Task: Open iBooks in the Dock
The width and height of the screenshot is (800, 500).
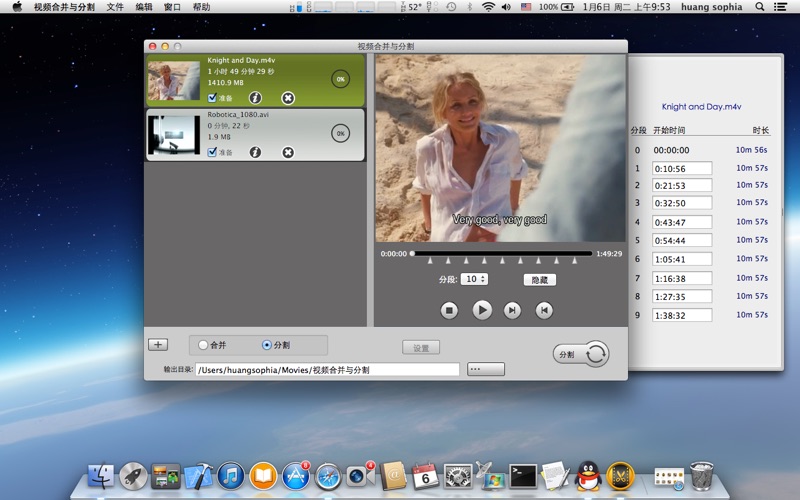Action: tap(263, 476)
